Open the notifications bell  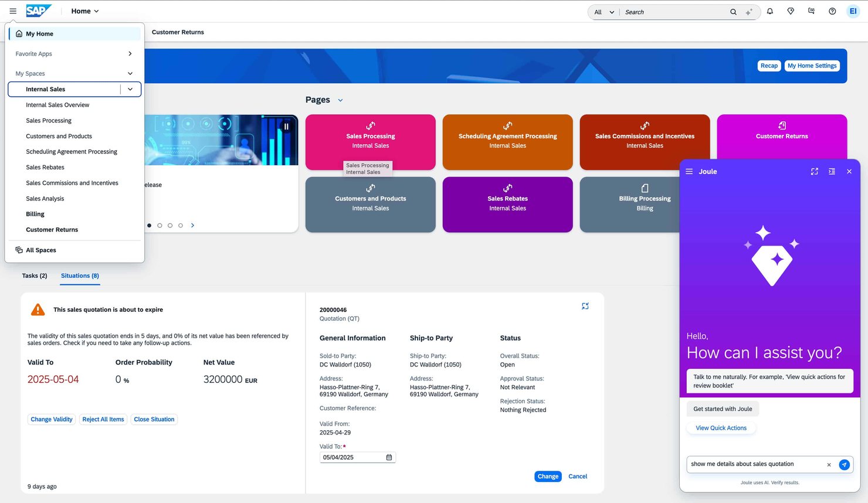770,11
